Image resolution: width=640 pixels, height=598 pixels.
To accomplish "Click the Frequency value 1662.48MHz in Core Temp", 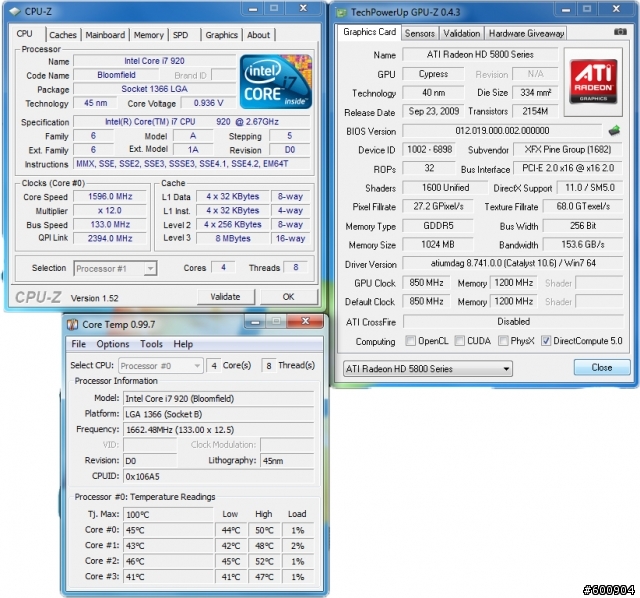I will pos(219,430).
